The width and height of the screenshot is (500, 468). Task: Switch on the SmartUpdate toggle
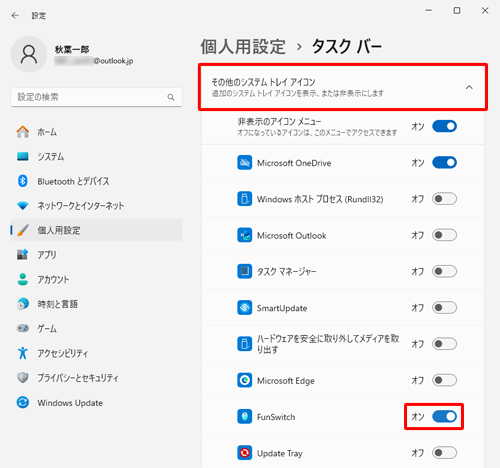pyautogui.click(x=444, y=308)
